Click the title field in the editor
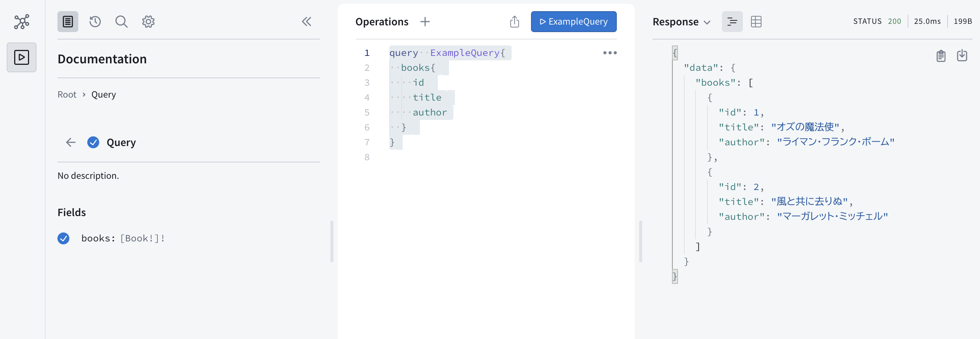 427,98
